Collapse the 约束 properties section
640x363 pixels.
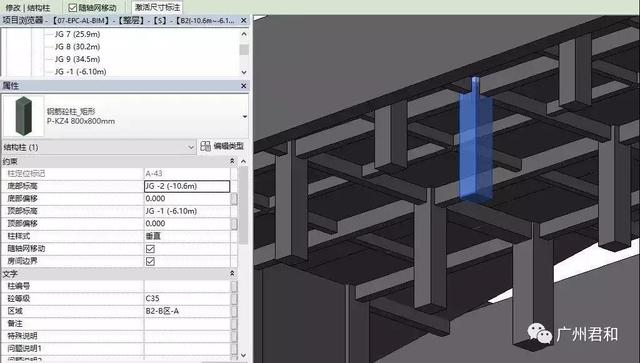point(232,161)
